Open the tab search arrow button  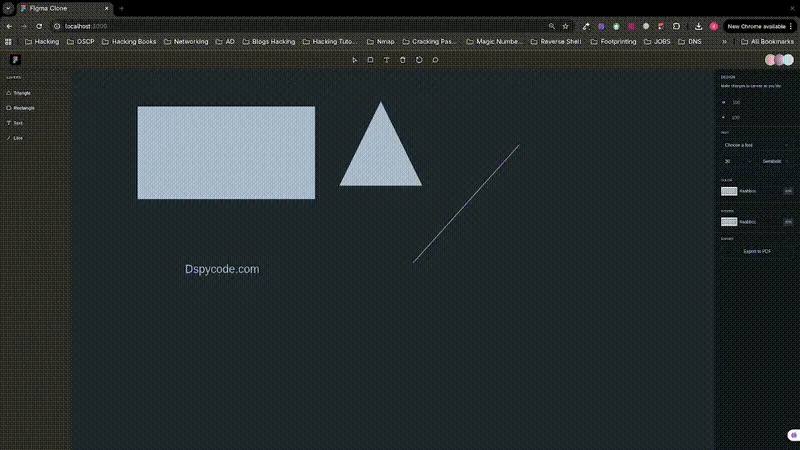pyautogui.click(x=8, y=8)
